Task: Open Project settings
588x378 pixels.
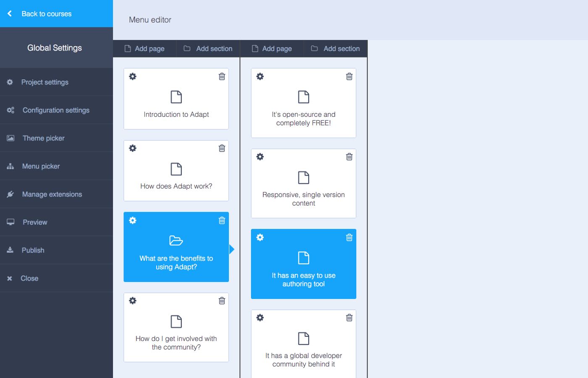Action: click(x=56, y=82)
